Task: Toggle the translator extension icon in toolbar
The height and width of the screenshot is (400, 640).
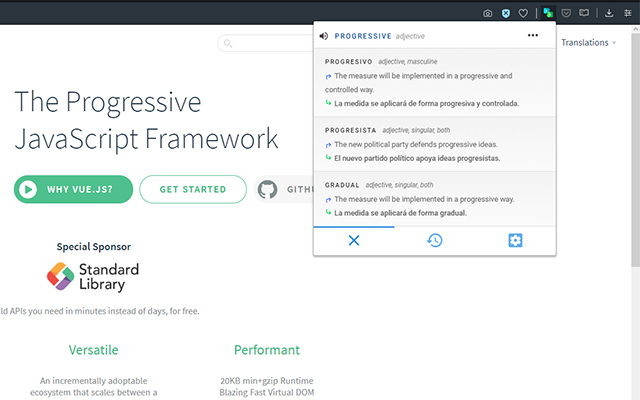Action: click(548, 13)
